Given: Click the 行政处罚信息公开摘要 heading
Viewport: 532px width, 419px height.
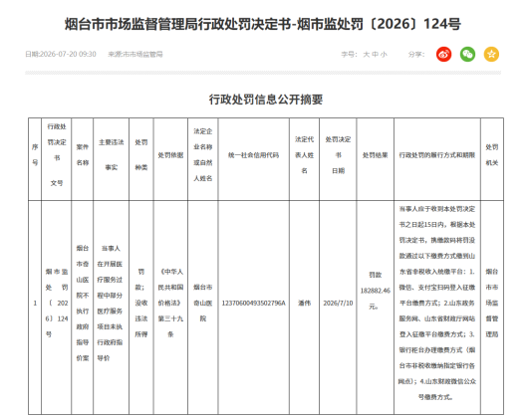Looking at the screenshot, I should [x=266, y=100].
